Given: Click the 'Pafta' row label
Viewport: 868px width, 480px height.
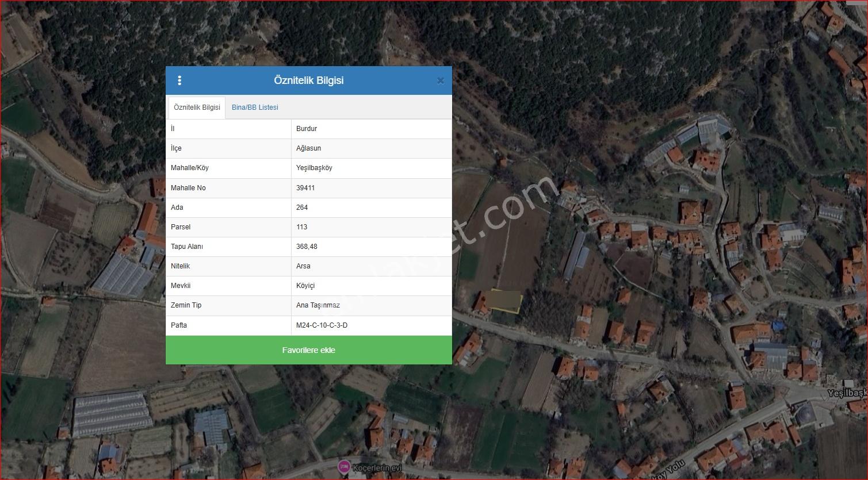Looking at the screenshot, I should [179, 325].
